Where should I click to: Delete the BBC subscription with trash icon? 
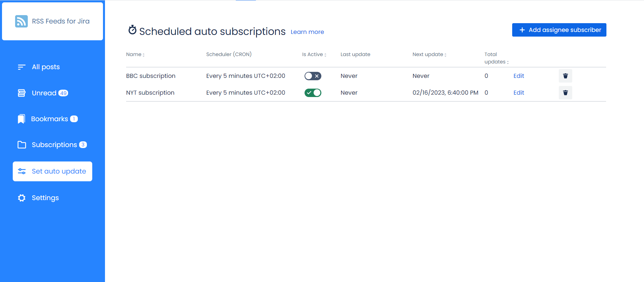(565, 76)
